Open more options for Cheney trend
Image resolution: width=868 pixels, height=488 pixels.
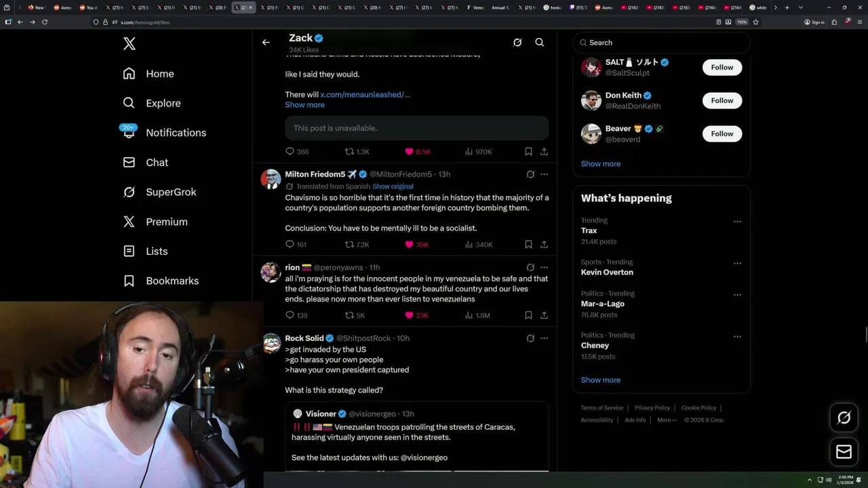[x=737, y=336]
